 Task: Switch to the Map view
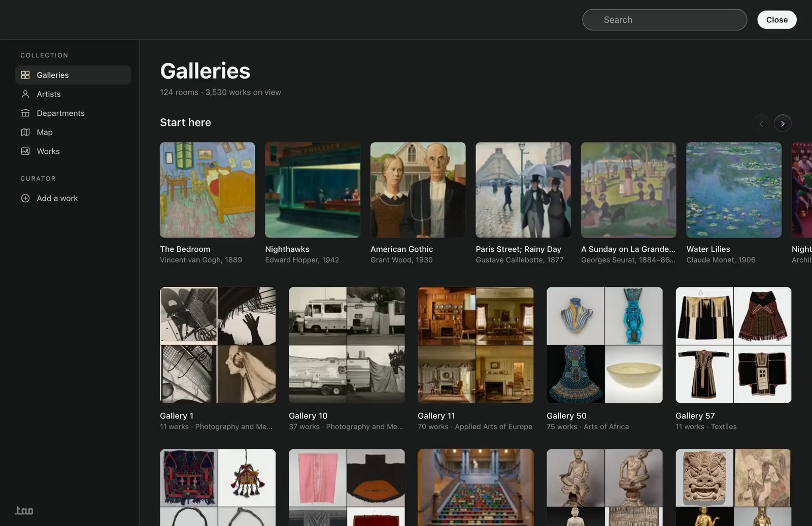73,132
